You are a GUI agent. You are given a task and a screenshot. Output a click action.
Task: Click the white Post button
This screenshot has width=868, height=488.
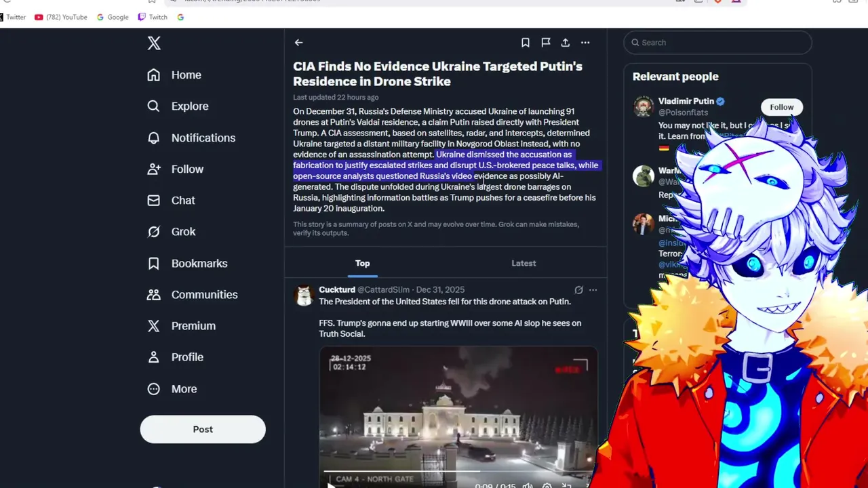203,430
